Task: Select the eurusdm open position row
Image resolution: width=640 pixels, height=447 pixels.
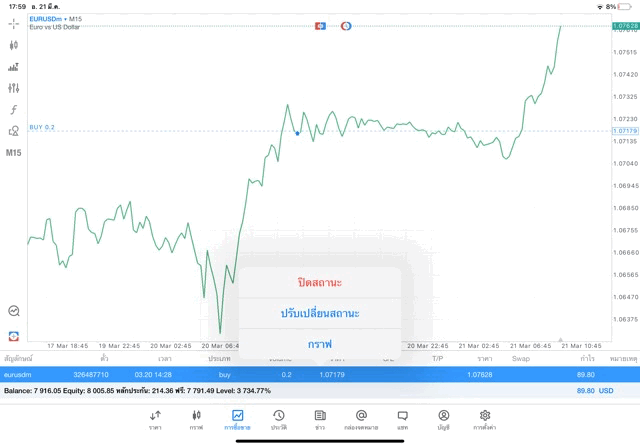Action: tap(320, 374)
